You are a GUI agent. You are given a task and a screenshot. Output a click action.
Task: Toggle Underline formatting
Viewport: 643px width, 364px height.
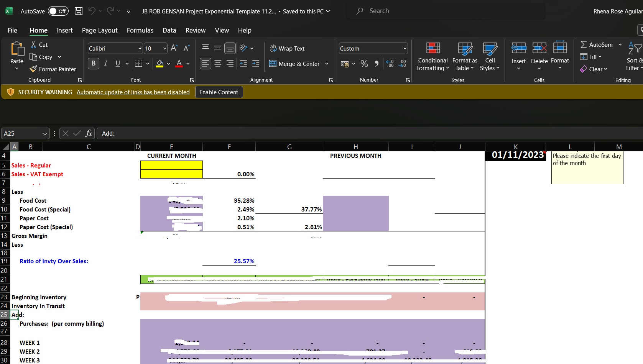118,64
